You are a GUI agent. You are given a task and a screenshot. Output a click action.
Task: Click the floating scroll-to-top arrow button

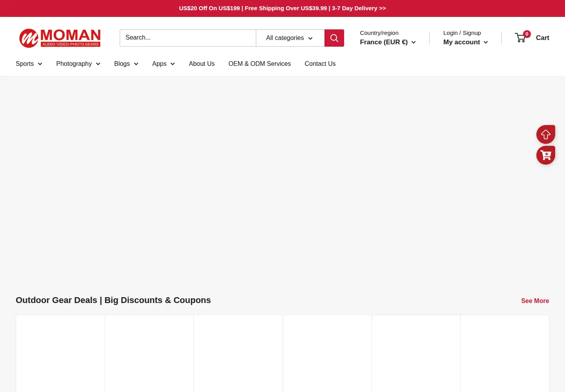[546, 134]
